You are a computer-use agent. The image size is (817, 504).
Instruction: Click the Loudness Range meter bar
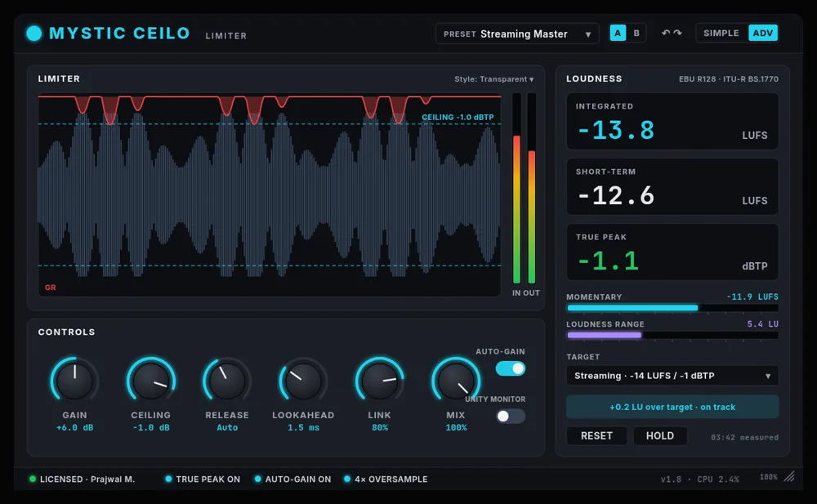pyautogui.click(x=672, y=335)
